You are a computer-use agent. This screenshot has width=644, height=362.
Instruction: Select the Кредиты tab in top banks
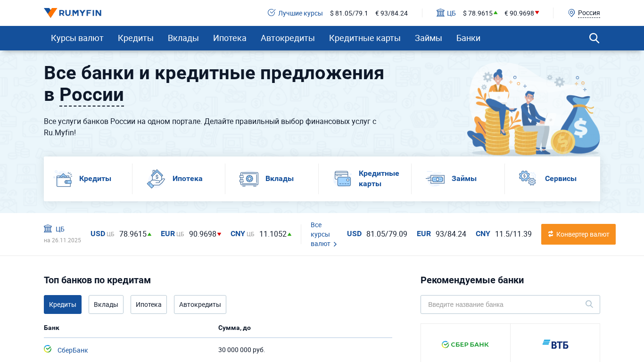coord(63,304)
